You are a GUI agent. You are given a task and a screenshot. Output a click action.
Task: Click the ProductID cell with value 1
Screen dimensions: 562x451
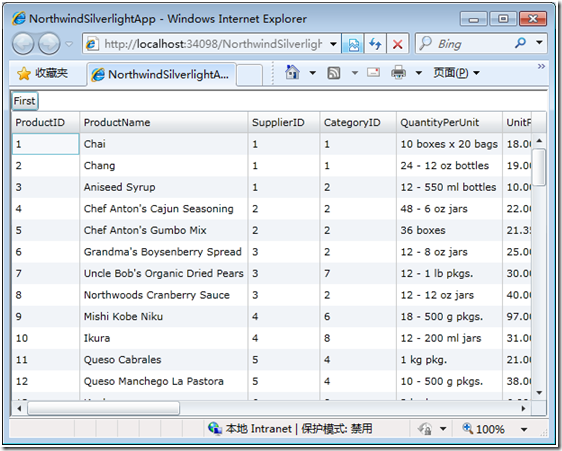[45, 144]
